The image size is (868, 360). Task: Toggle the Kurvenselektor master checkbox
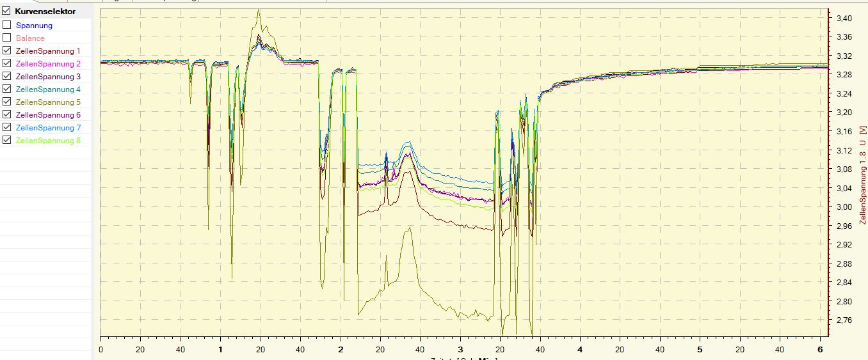pyautogui.click(x=6, y=11)
